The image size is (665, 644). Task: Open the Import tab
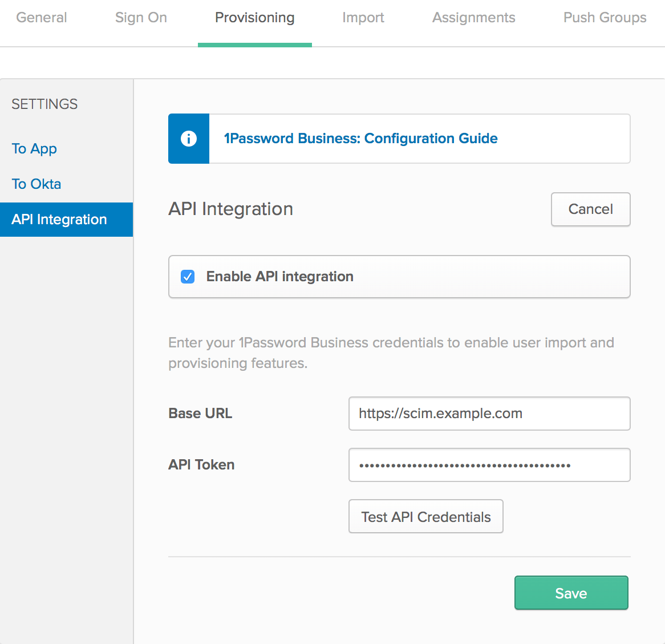click(x=363, y=18)
